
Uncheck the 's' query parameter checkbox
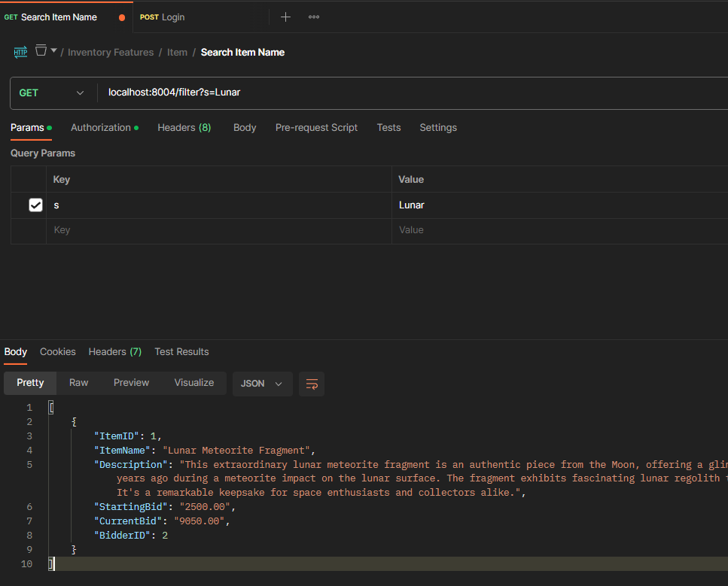point(35,205)
